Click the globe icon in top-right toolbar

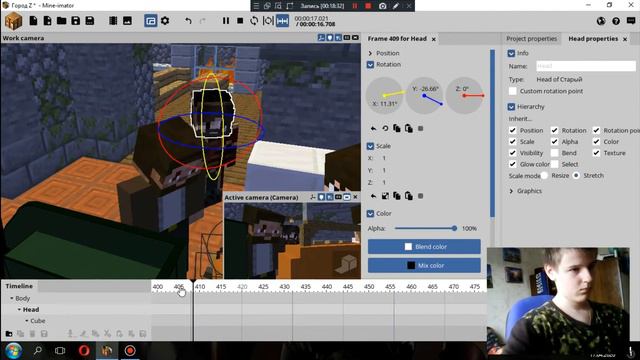pyautogui.click(x=601, y=21)
